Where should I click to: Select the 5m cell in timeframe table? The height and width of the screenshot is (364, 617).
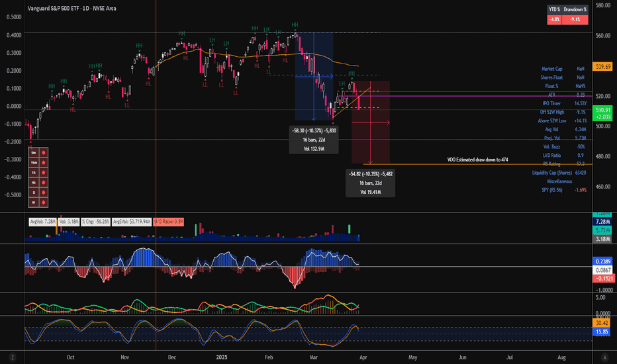pos(34,153)
